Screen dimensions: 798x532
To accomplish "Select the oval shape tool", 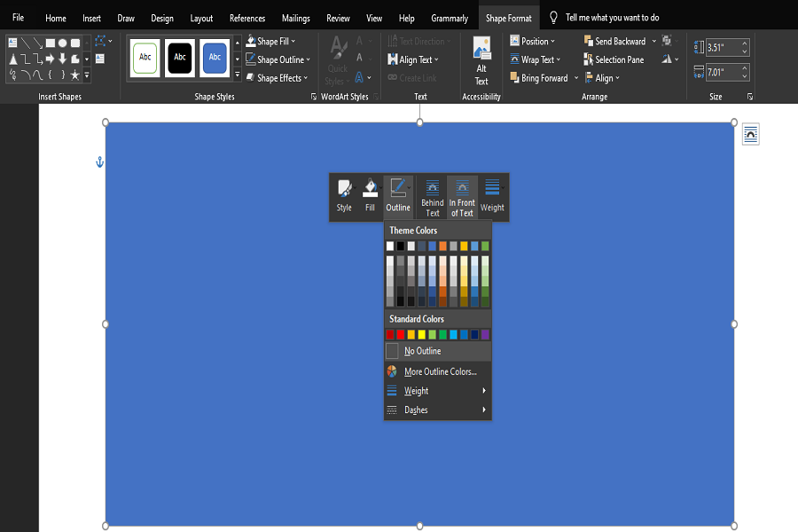I will click(62, 42).
